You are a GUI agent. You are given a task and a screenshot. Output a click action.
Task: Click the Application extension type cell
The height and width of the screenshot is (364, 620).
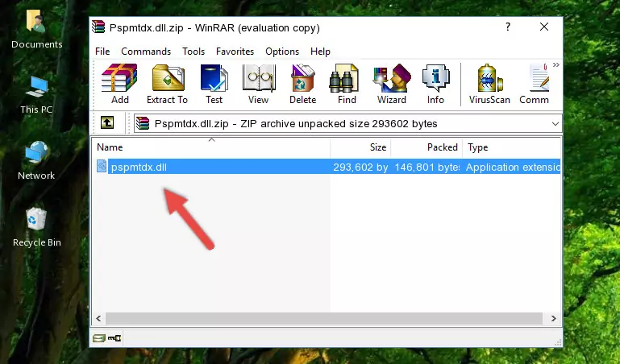pyautogui.click(x=513, y=167)
